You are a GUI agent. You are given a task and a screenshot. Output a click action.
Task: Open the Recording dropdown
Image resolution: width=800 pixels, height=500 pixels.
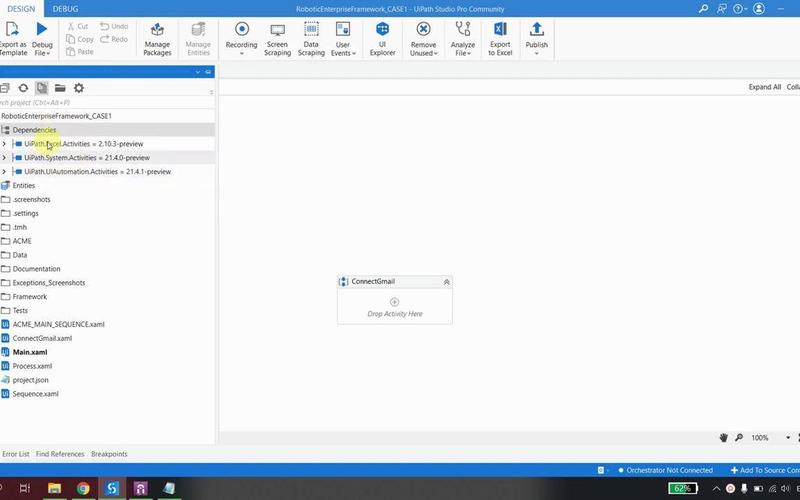coord(241,53)
